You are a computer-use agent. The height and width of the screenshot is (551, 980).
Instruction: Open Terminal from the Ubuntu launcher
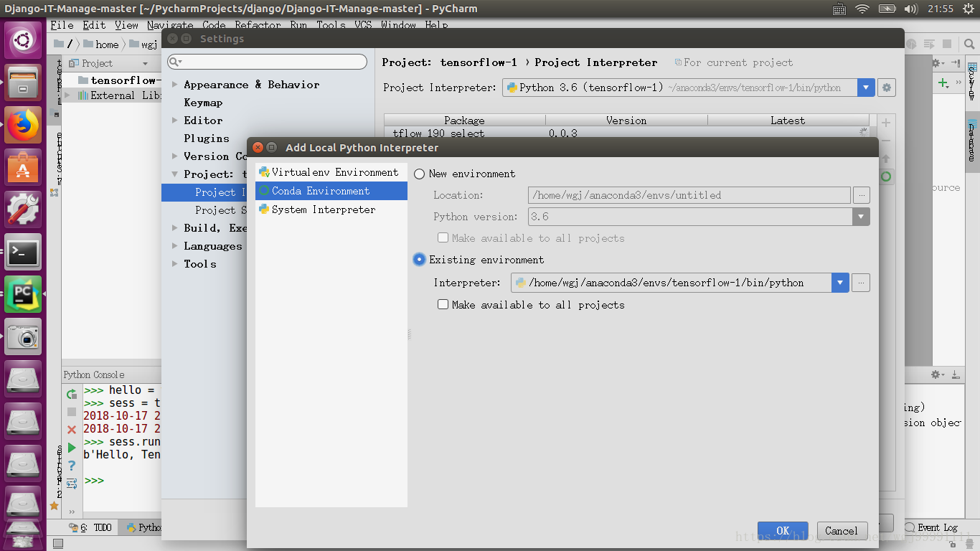coord(24,252)
